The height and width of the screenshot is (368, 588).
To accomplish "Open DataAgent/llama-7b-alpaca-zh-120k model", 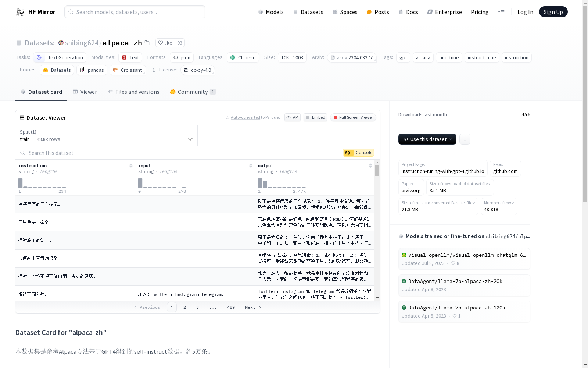I will (x=464, y=312).
